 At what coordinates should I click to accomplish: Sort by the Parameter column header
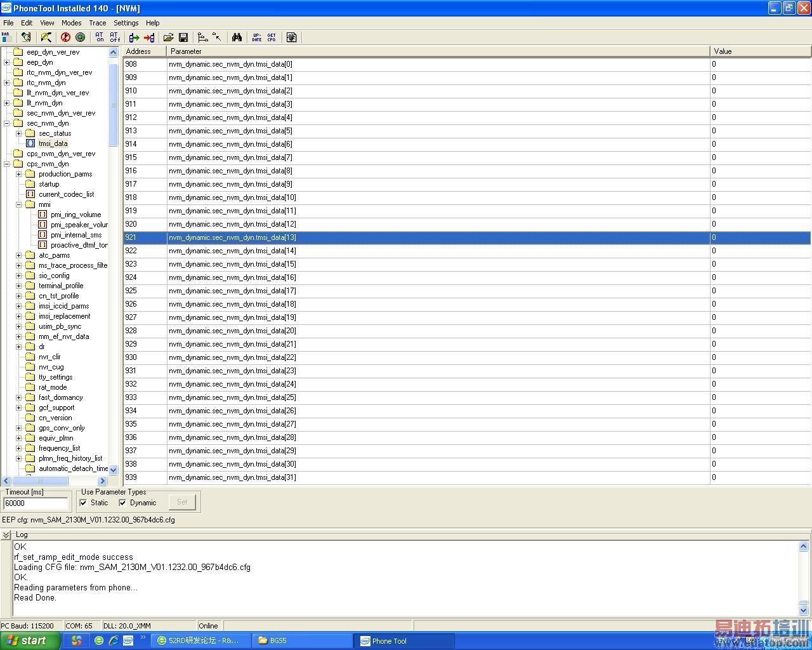(438, 51)
